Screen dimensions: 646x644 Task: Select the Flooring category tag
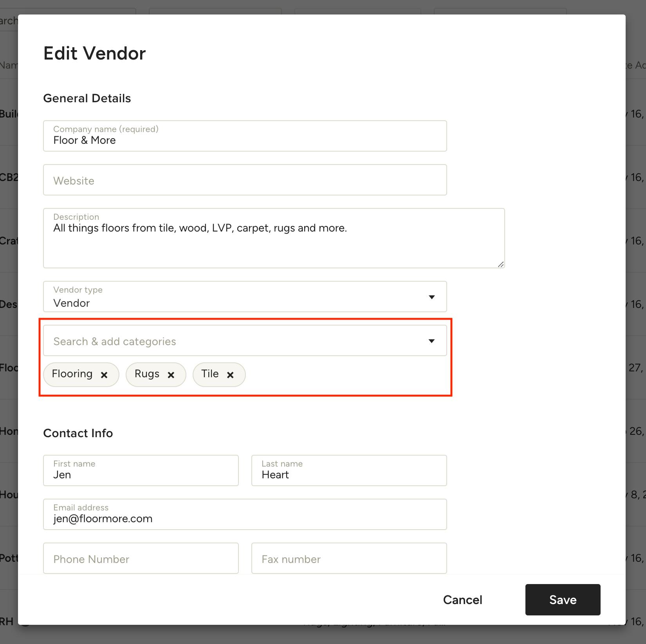[x=72, y=374]
